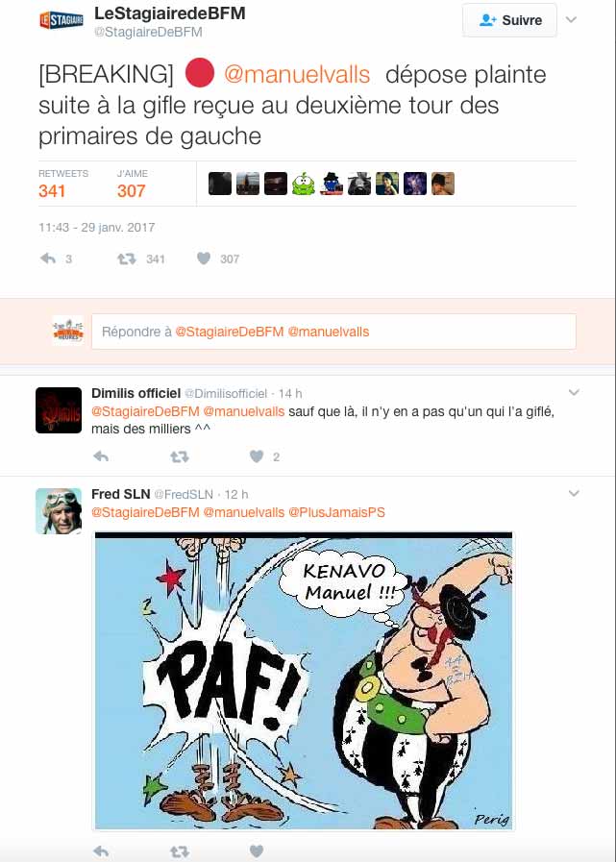Open the @manuelvalls mention in the main tweet
Screen dimensions: 616x862
(297, 74)
